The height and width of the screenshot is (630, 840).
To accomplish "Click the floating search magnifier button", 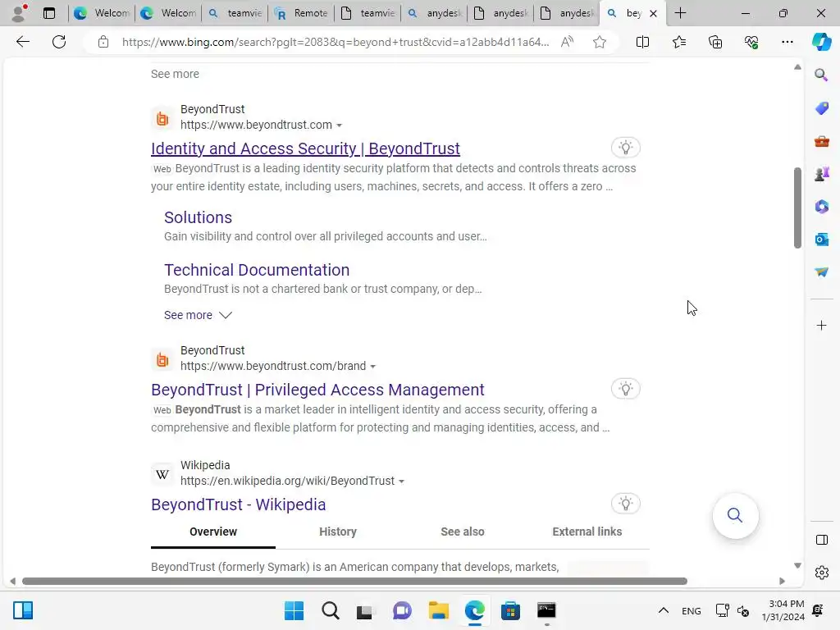I will pyautogui.click(x=735, y=516).
